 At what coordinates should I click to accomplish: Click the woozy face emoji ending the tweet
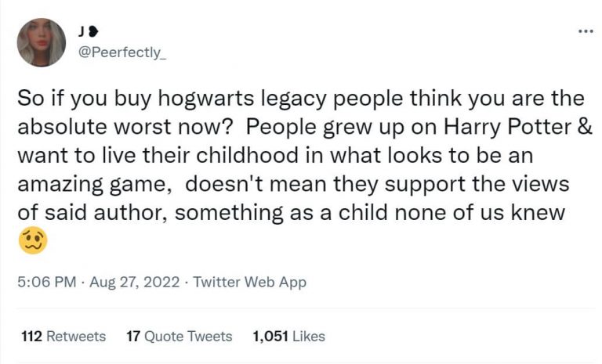click(32, 240)
